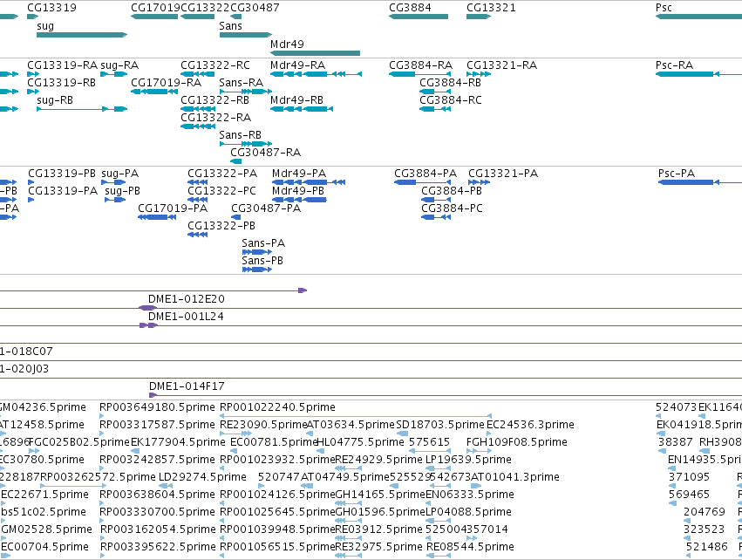Image resolution: width=742 pixels, height=560 pixels.
Task: Select the sug gene bar glyph
Action: (82, 35)
